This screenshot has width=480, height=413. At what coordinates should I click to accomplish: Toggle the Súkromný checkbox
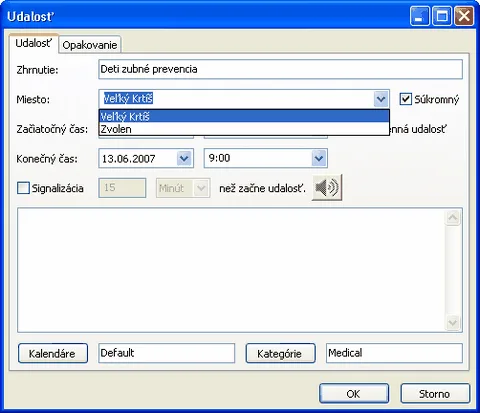[x=405, y=99]
